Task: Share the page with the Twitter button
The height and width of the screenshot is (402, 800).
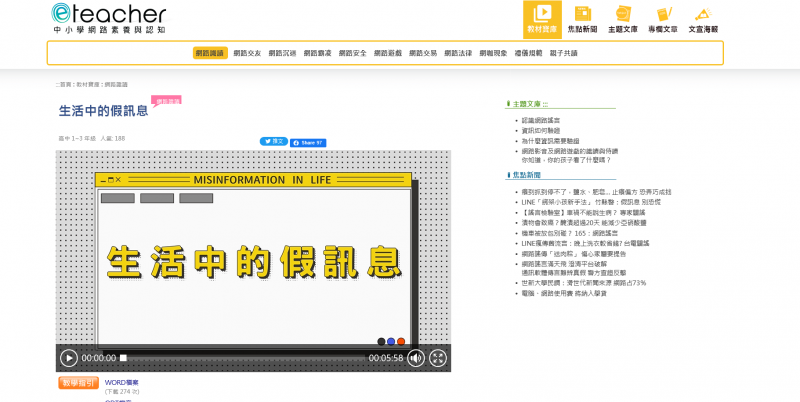Action: (x=274, y=142)
